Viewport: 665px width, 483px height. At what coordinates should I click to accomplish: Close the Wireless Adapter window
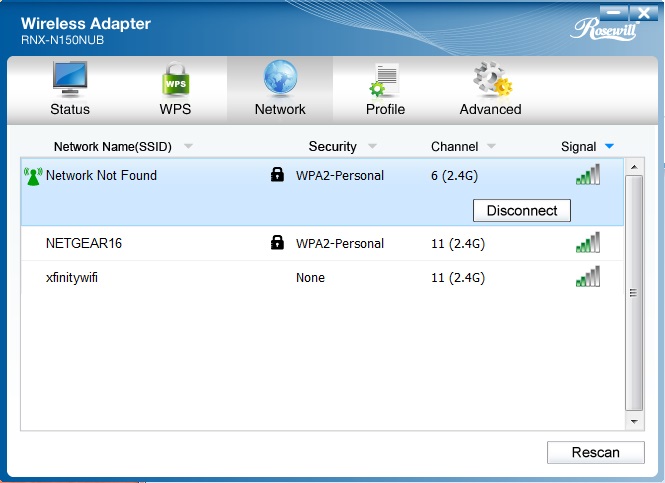coord(644,13)
